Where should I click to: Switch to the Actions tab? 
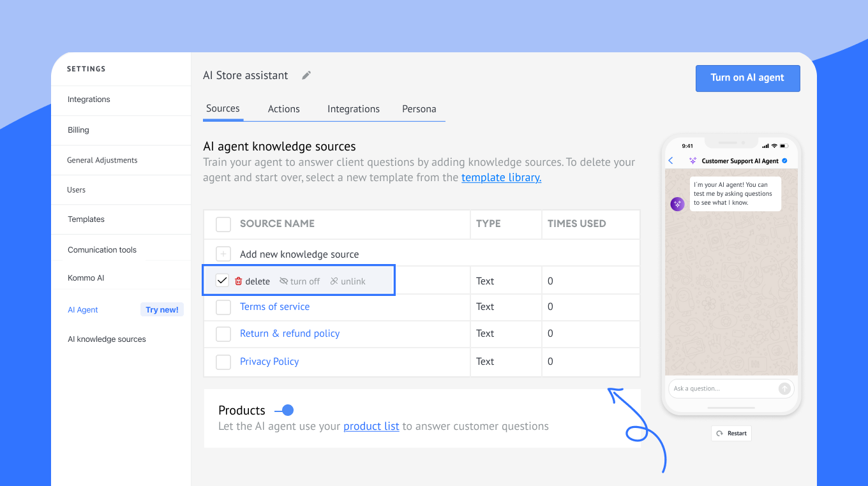284,109
